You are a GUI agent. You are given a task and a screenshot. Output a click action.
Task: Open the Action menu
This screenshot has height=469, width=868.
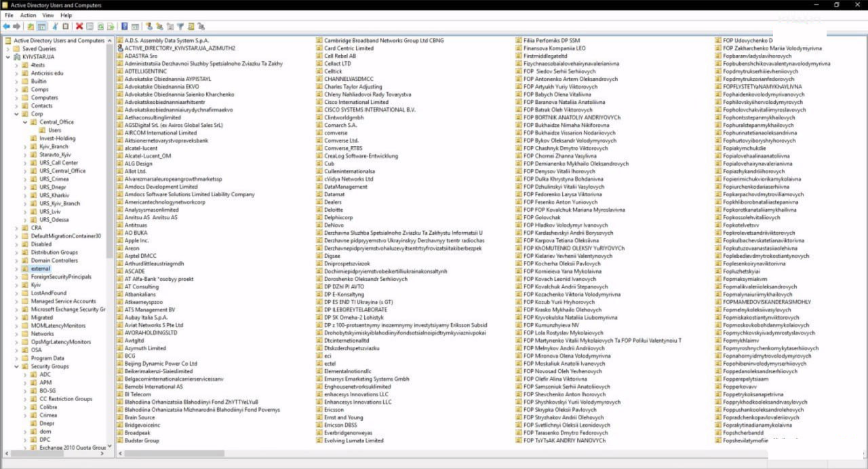point(28,15)
